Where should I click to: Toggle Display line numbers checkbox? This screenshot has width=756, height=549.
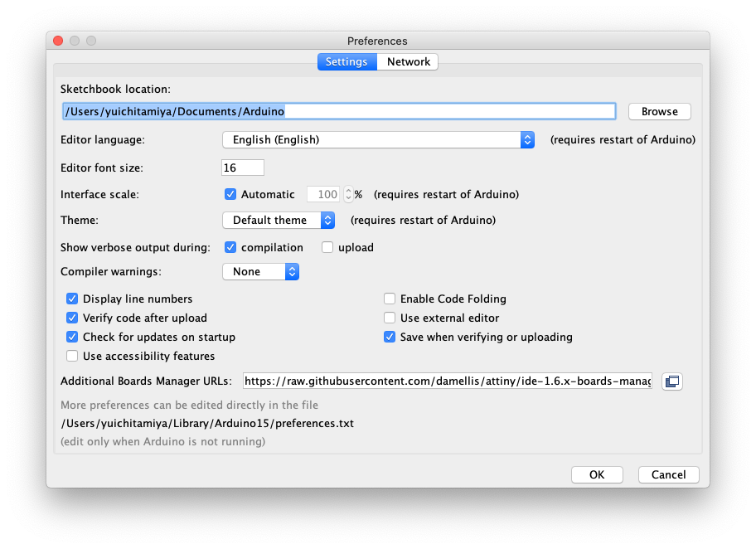coord(72,299)
